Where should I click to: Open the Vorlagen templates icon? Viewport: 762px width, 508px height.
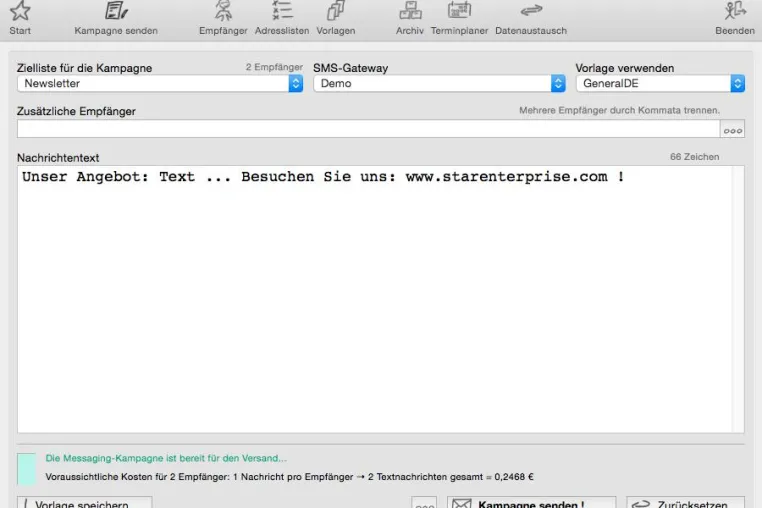(336, 10)
